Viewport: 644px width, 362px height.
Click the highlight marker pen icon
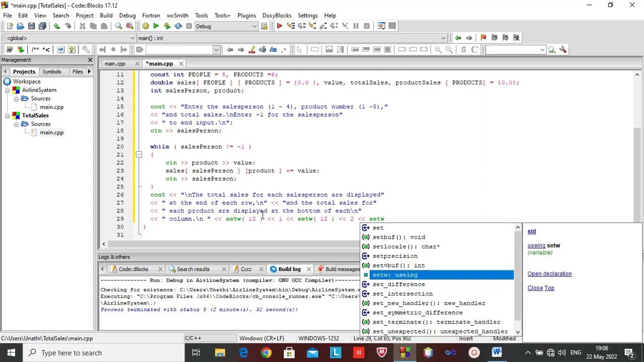tap(252, 49)
